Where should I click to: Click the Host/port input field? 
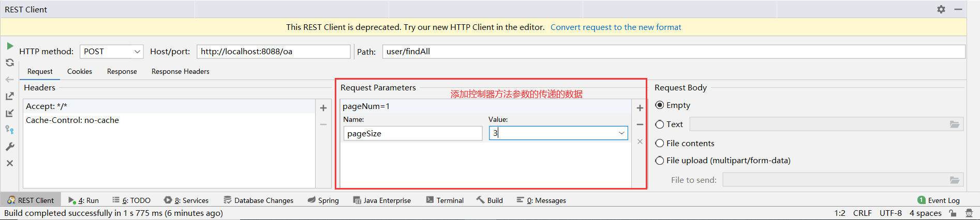point(274,52)
